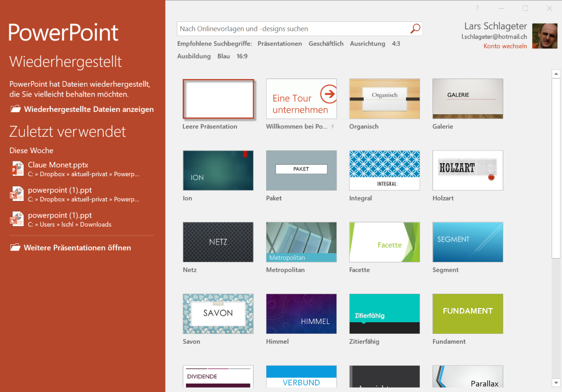Click the scrollbar down arrow
This screenshot has height=392, width=562.
pos(555,382)
